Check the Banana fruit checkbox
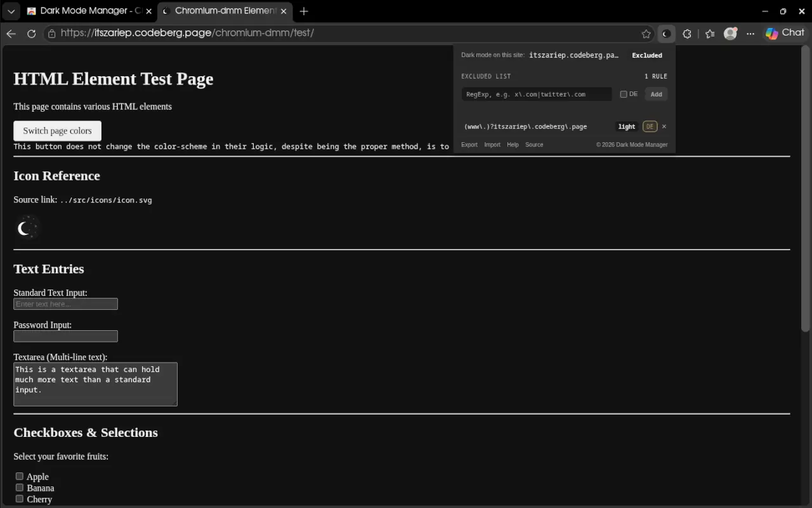 (20, 488)
